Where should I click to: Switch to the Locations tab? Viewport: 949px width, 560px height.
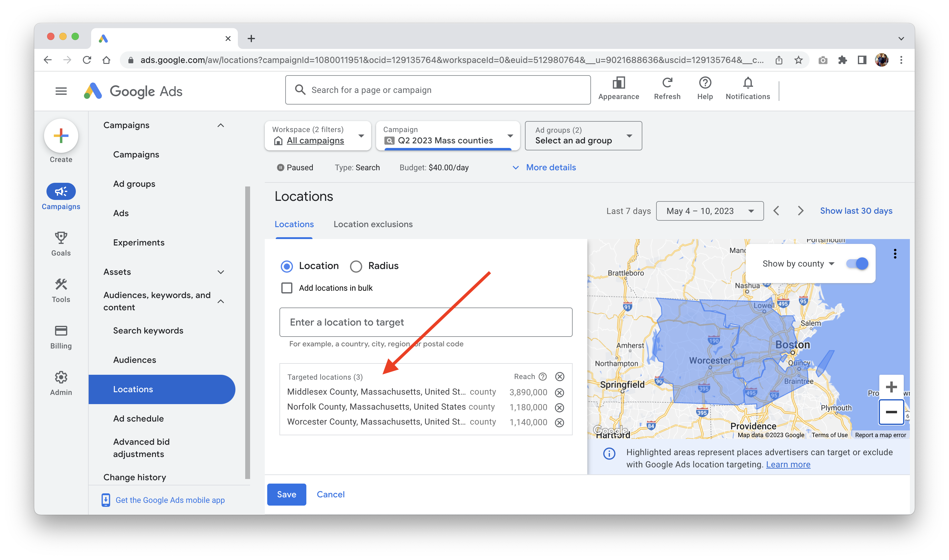point(294,224)
